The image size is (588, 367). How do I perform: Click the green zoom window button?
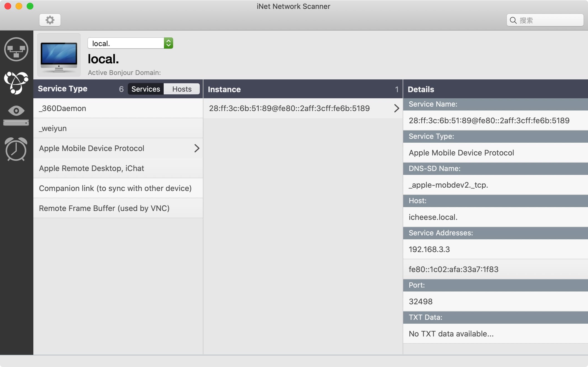pyautogui.click(x=30, y=6)
